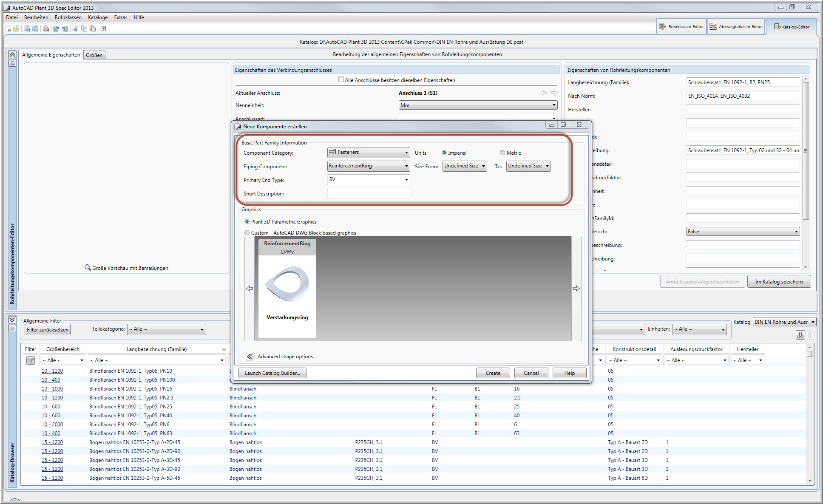Switch to the Größen tab
This screenshot has height=504, width=823.
point(94,55)
